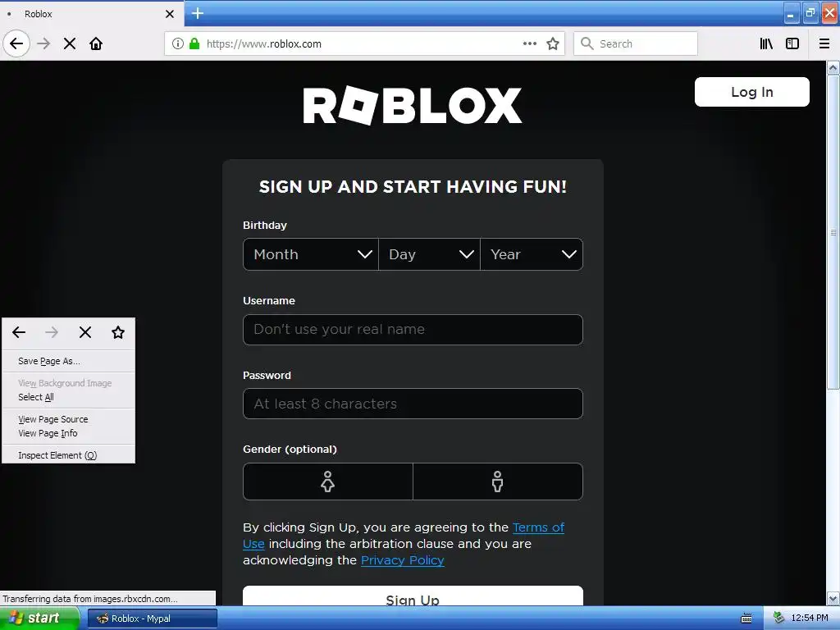Click the Username input field
The width and height of the screenshot is (840, 630).
(x=413, y=330)
